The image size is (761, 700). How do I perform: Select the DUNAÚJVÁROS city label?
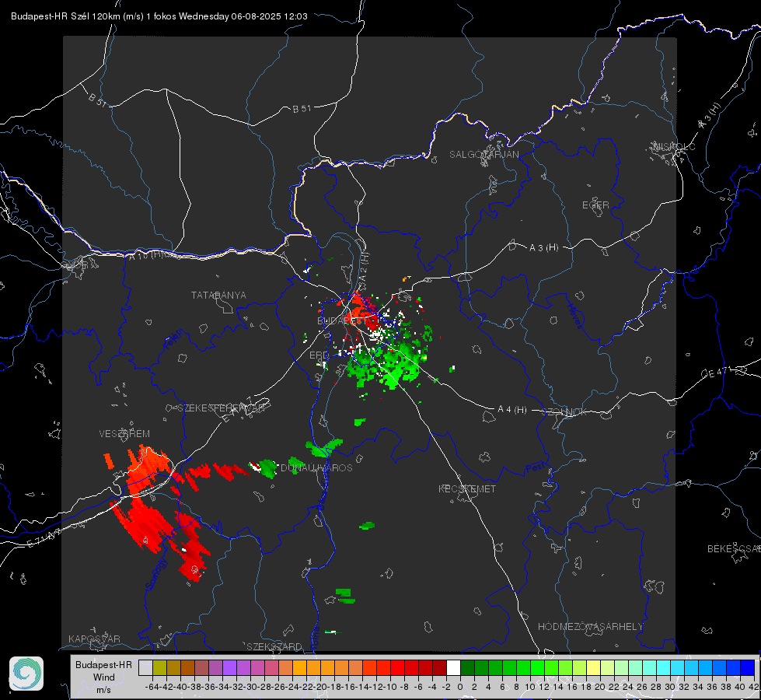pos(316,467)
